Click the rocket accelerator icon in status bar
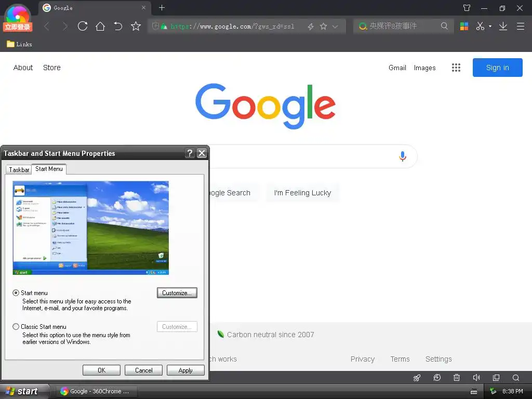Image resolution: width=532 pixels, height=399 pixels. click(417, 378)
